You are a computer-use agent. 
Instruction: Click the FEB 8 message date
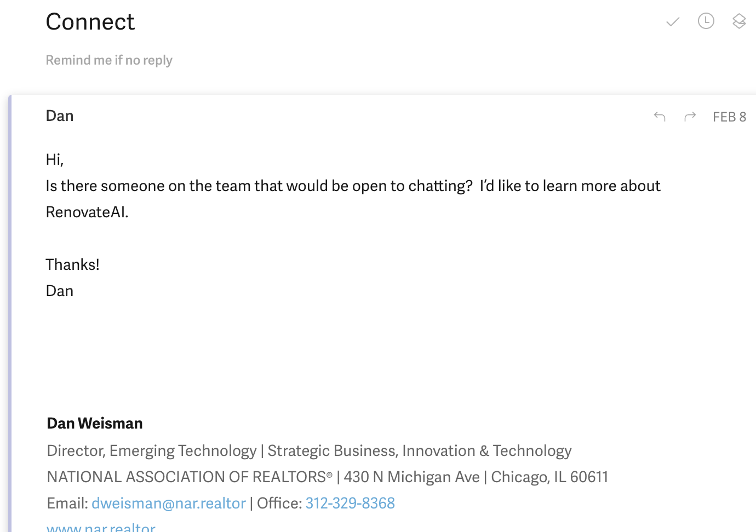(729, 117)
